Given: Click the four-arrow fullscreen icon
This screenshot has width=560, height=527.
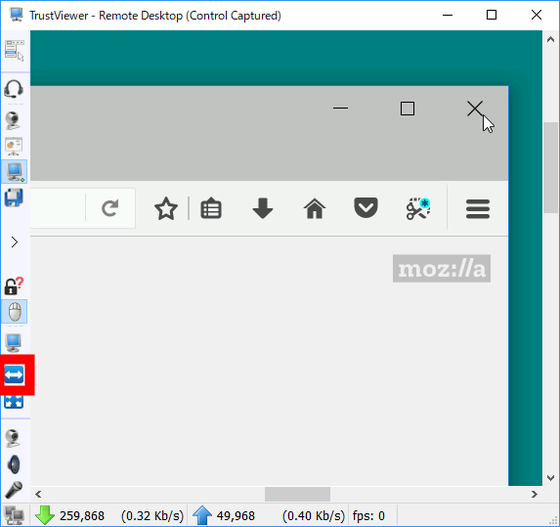Looking at the screenshot, I should 14,402.
